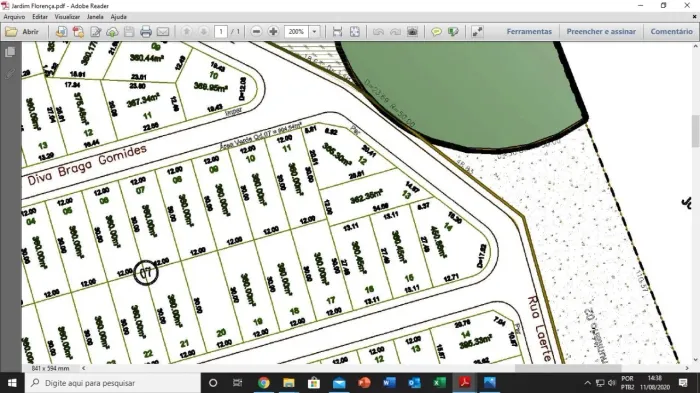700x393 pixels.
Task: Open the Editar menu
Action: [x=40, y=17]
